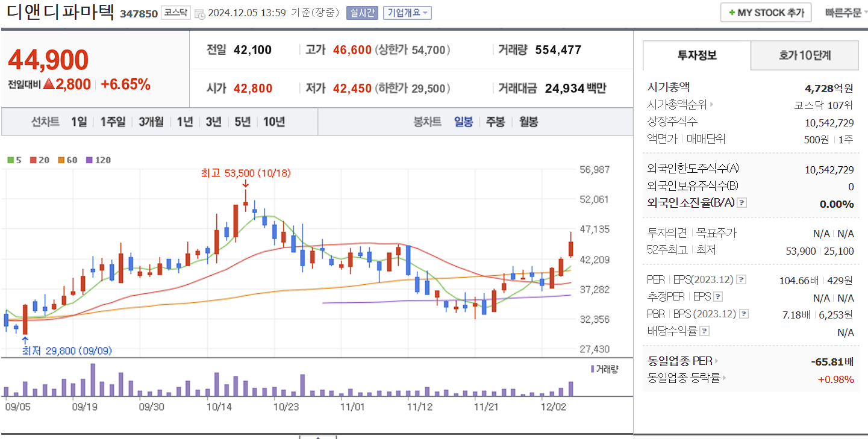This screenshot has height=439, width=868.
Task: Click the 104.66배 PER value
Action: pyautogui.click(x=798, y=280)
